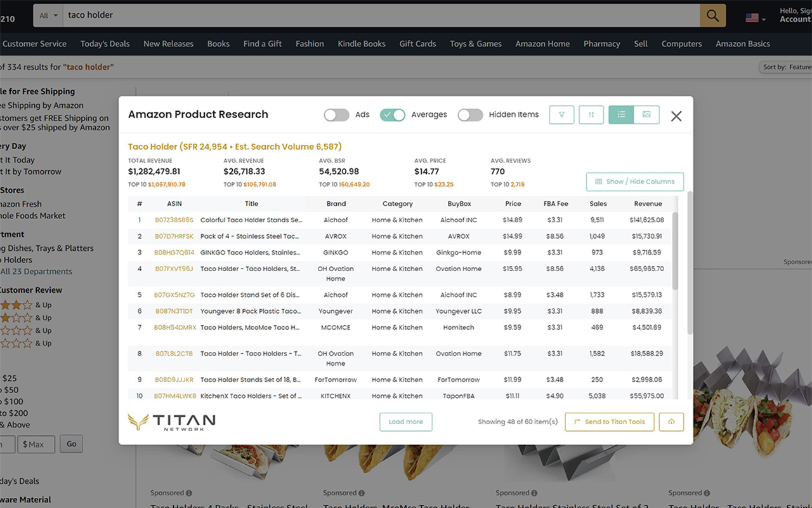This screenshot has width=812, height=508.
Task: Open the Sort by Featured dropdown
Action: tap(785, 67)
